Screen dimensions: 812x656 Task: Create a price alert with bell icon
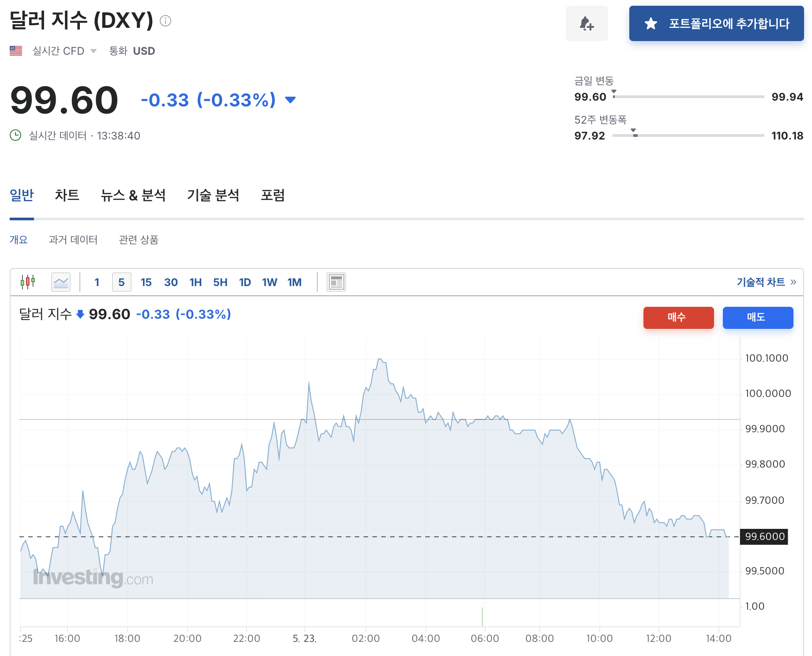(586, 23)
